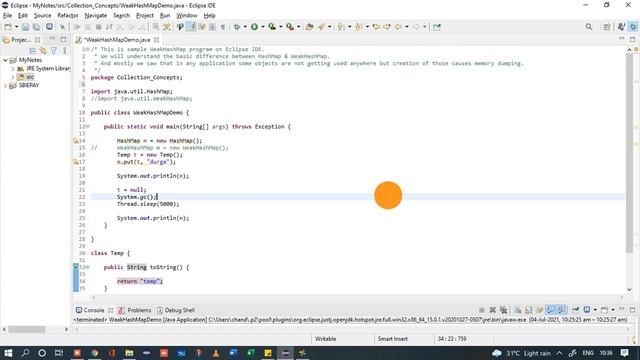Toggle Show Console on Standard Error
640x360 pixels.
point(562,310)
